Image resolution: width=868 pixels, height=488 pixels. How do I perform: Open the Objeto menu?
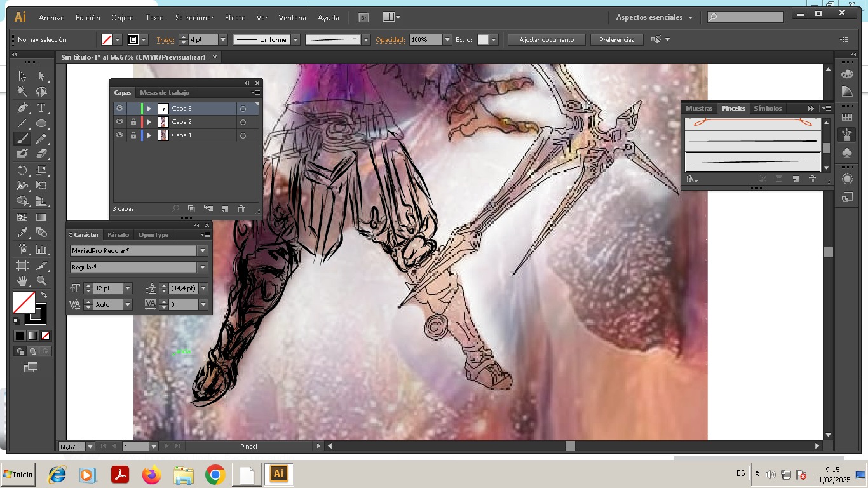tap(123, 18)
